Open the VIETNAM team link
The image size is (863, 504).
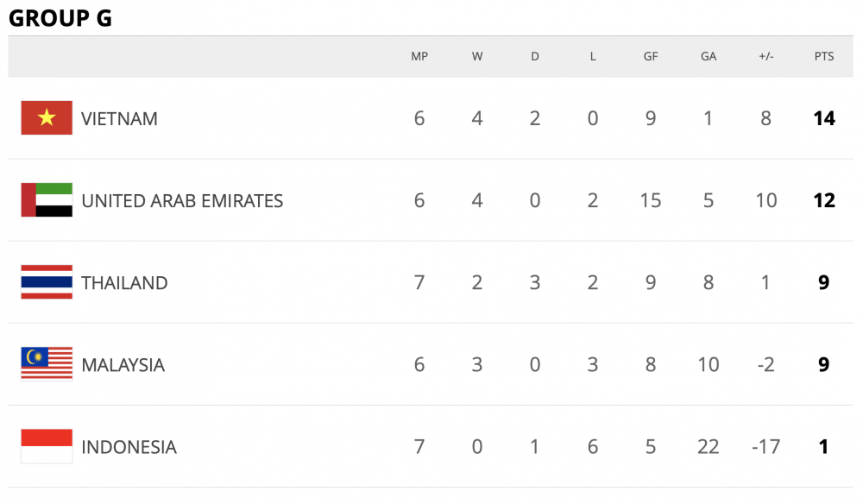click(119, 119)
